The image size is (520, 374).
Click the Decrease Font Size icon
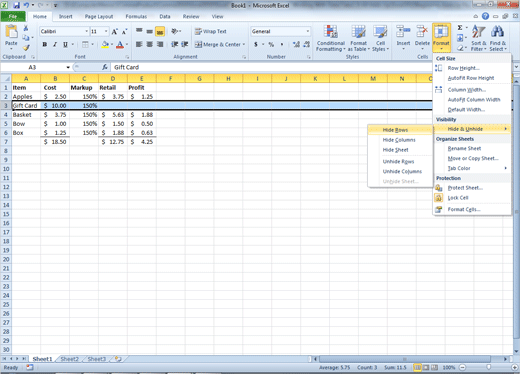coord(124,32)
